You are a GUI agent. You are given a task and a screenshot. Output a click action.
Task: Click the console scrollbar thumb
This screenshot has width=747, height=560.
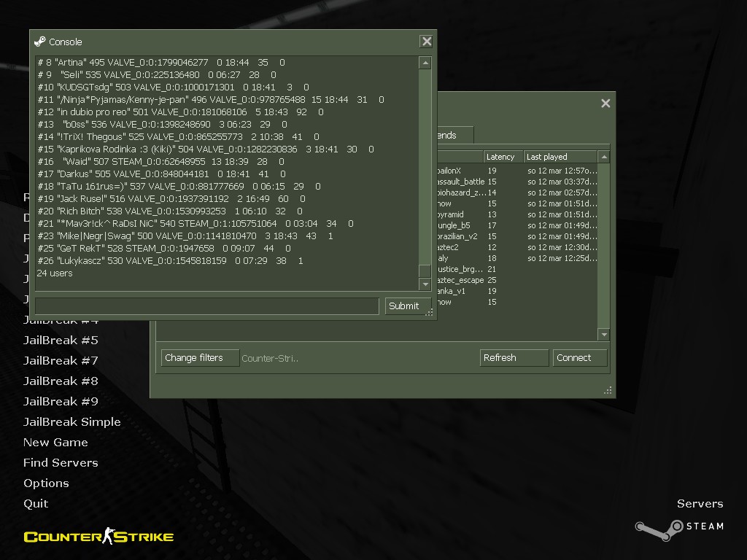coord(425,271)
